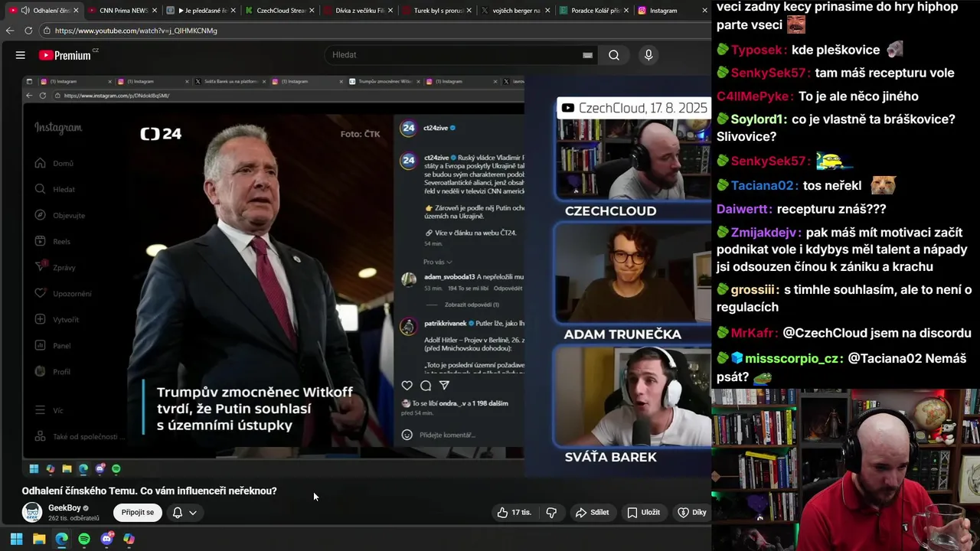Click the video title Odhalení čínského Temu
980x551 pixels.
click(149, 491)
